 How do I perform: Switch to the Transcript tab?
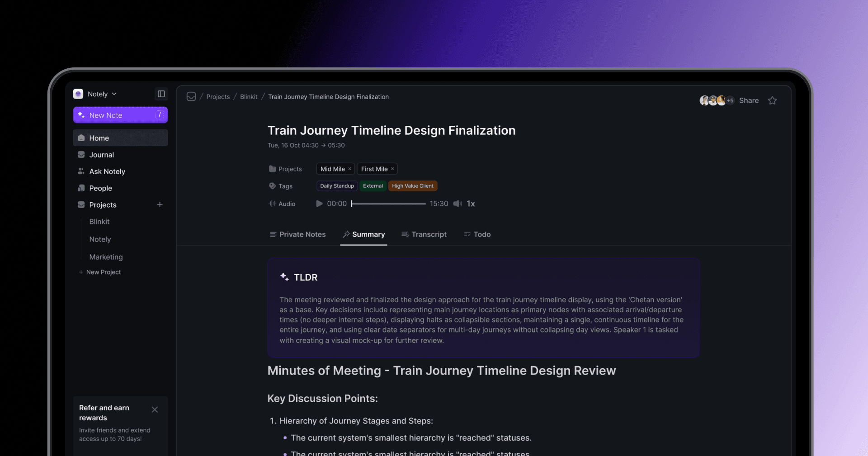[424, 234]
